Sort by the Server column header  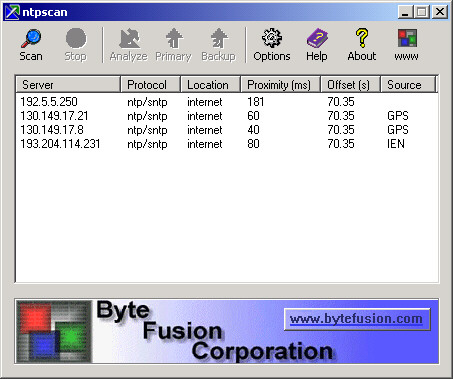tap(68, 85)
